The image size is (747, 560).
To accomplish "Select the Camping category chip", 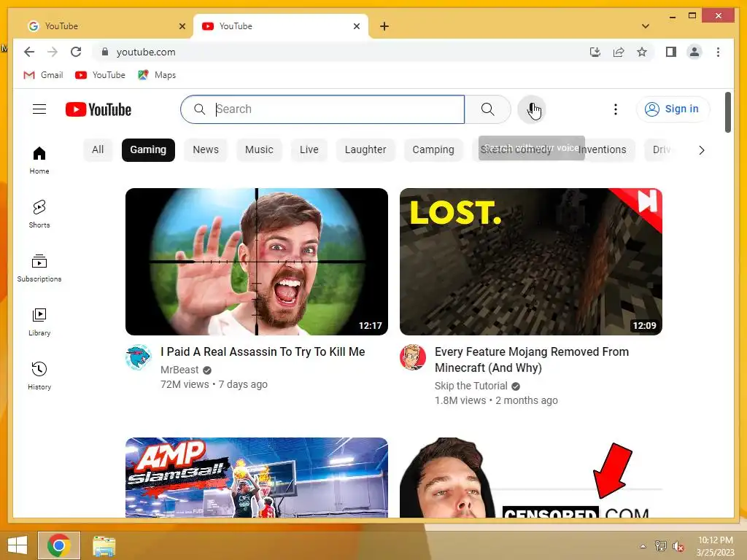I will pyautogui.click(x=433, y=150).
